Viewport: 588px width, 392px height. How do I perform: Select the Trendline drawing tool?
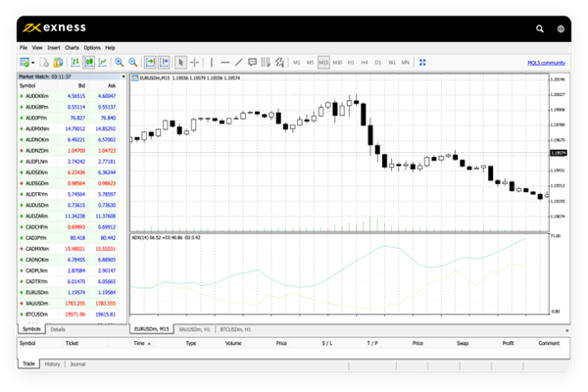point(239,63)
